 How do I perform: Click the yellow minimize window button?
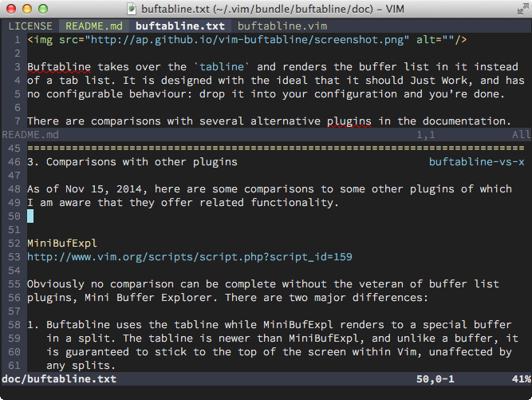point(27,9)
